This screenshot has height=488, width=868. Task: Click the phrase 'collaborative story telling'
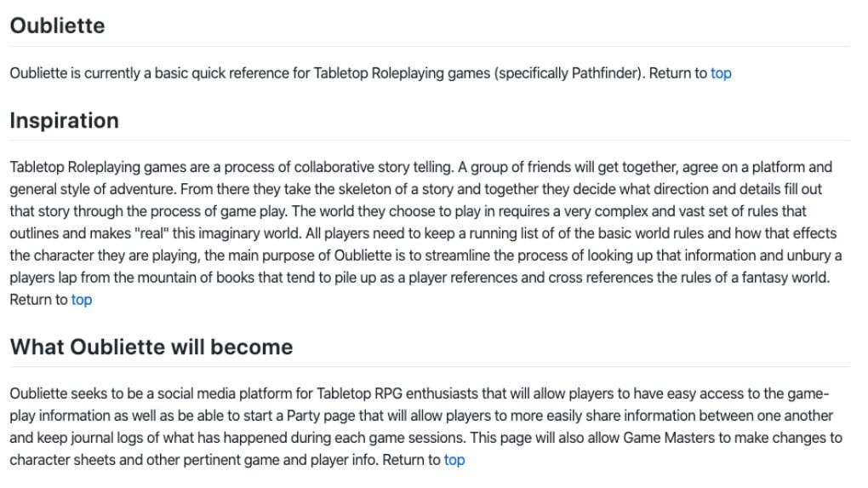click(373, 167)
